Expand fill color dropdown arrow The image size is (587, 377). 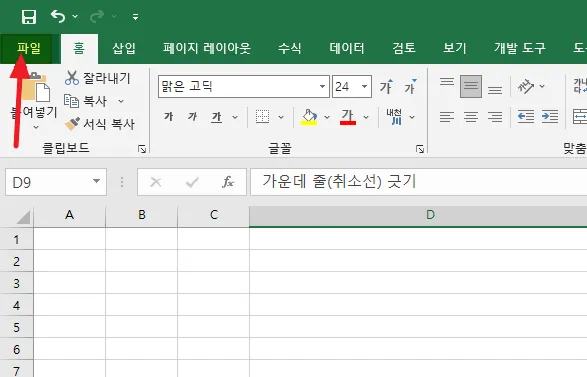coord(327,118)
